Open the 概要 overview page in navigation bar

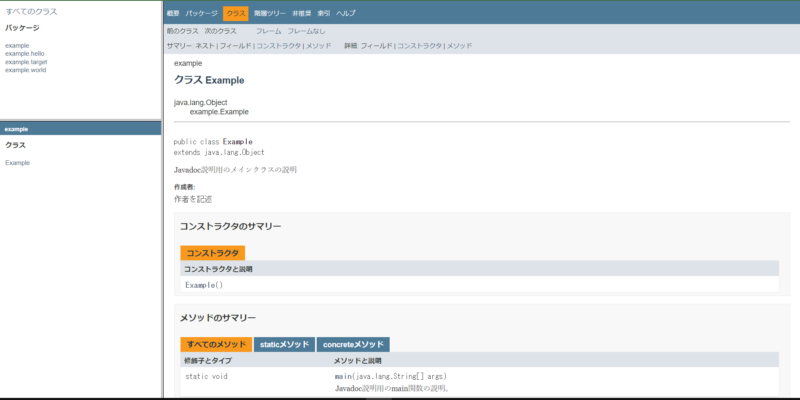point(173,13)
